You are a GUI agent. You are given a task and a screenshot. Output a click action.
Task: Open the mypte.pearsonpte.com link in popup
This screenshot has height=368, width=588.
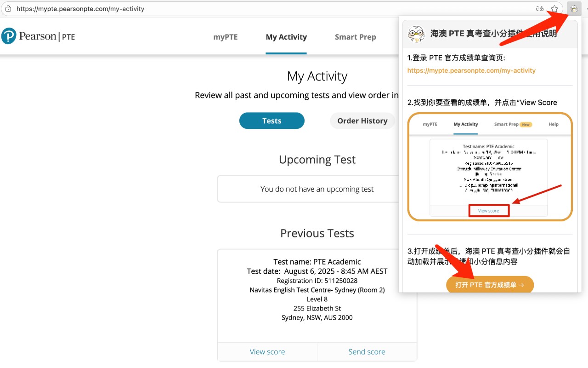coord(471,70)
